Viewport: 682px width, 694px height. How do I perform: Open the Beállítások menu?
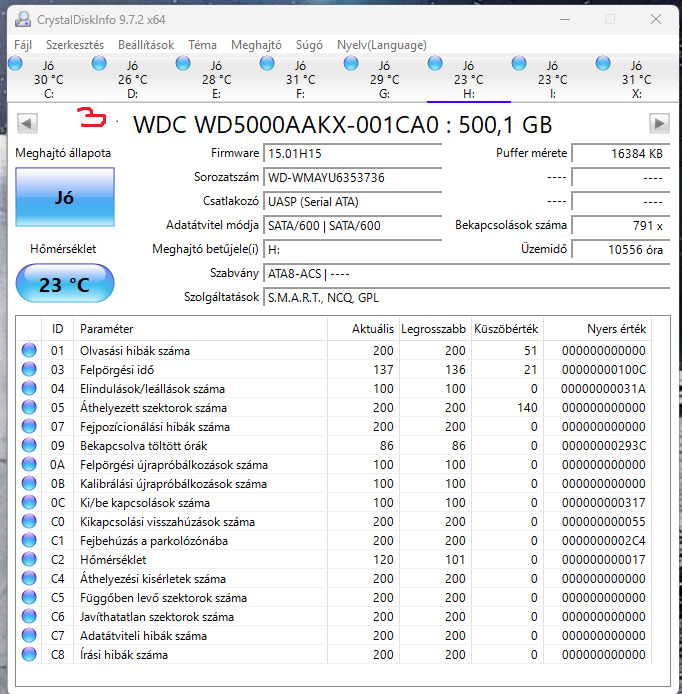(x=146, y=45)
